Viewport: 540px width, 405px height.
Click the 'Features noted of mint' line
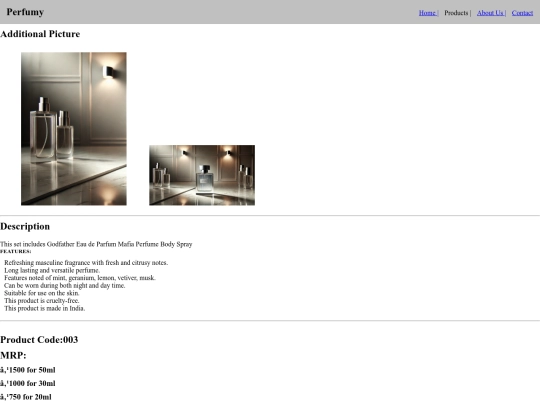(80, 278)
